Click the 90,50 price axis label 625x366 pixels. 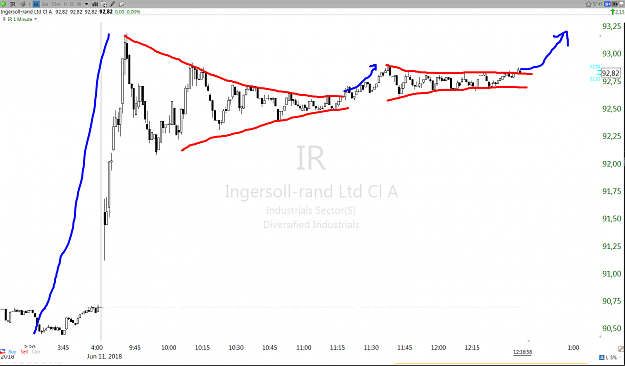click(611, 328)
